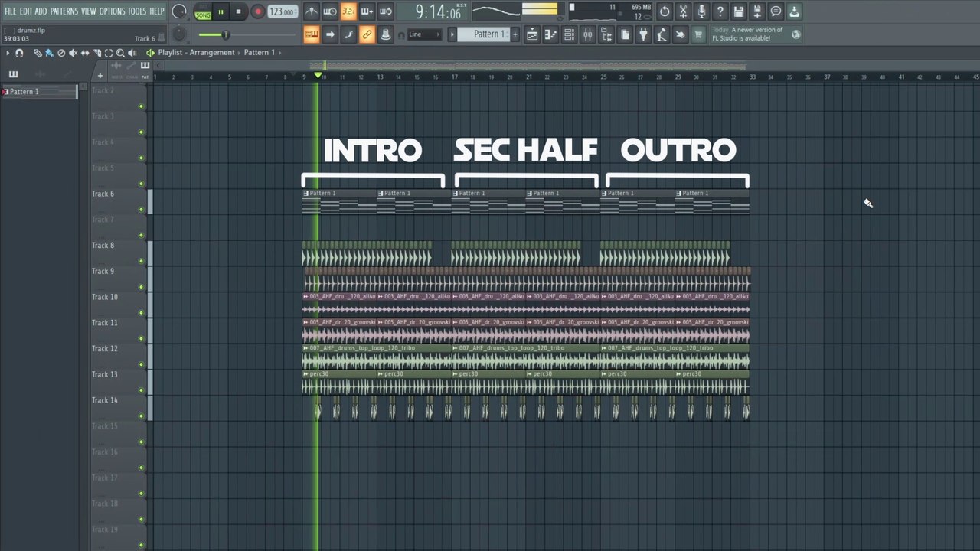Image resolution: width=980 pixels, height=551 pixels.
Task: Open the Browser panel
Action: (606, 34)
